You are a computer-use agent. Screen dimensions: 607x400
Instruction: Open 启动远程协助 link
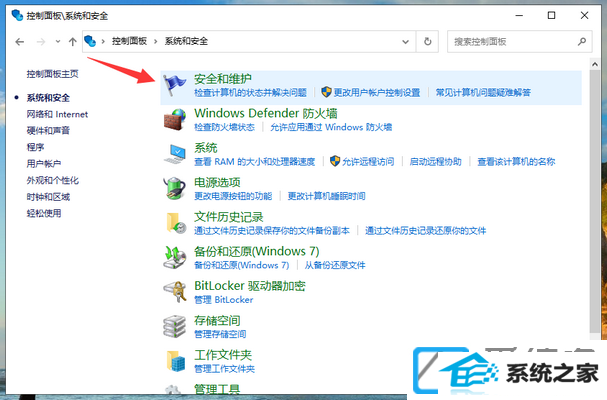[x=436, y=161]
